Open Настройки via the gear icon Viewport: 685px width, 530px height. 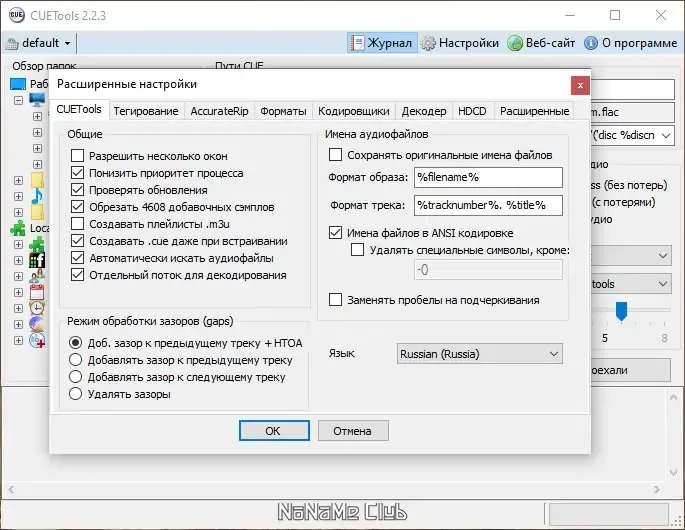(x=428, y=43)
